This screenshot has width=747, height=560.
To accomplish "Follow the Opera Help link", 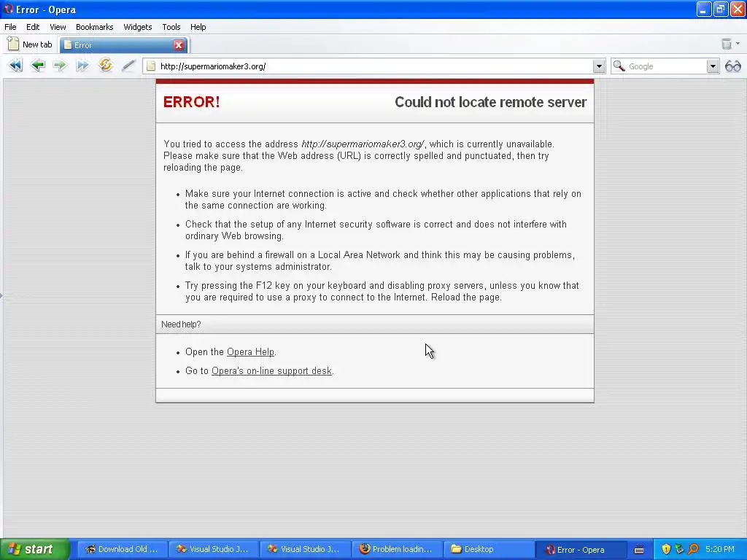I will pos(251,352).
